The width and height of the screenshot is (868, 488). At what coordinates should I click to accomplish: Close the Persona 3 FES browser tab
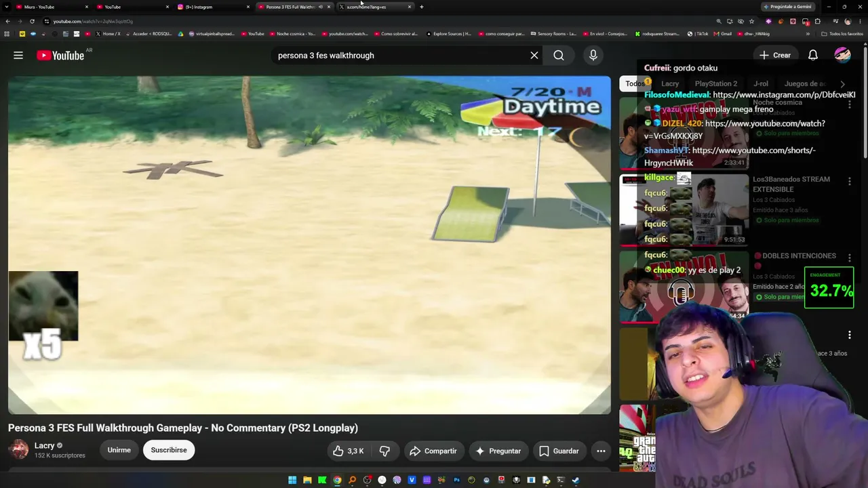pyautogui.click(x=329, y=7)
